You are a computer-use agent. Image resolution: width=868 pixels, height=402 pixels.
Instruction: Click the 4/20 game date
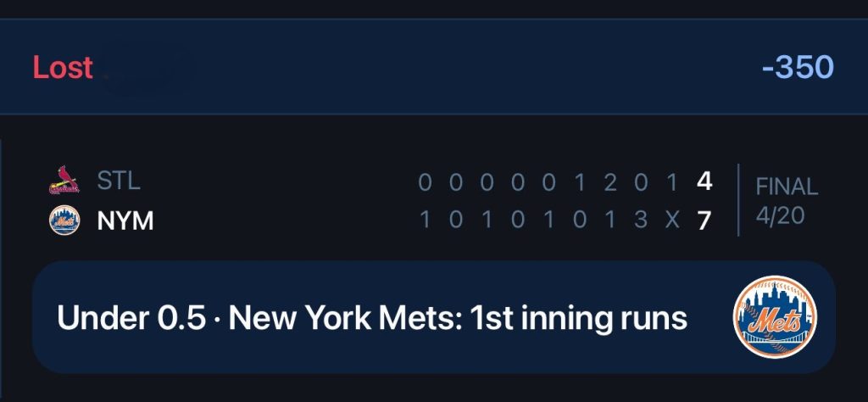780,215
